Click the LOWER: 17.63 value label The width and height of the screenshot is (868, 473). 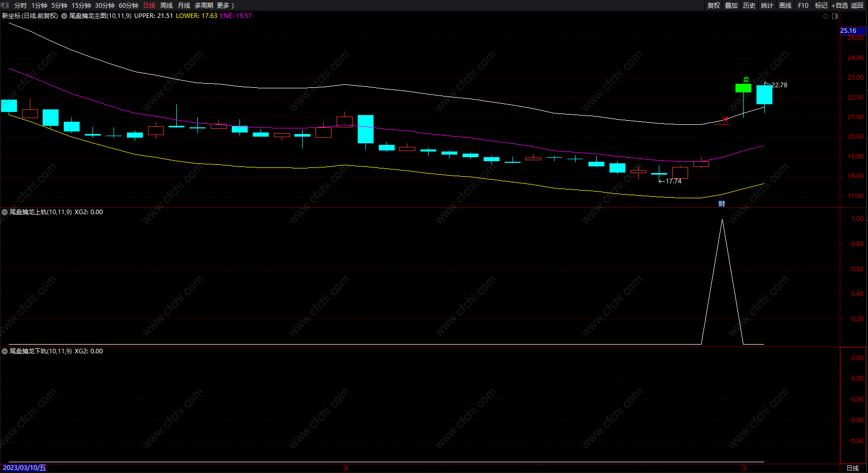click(196, 16)
